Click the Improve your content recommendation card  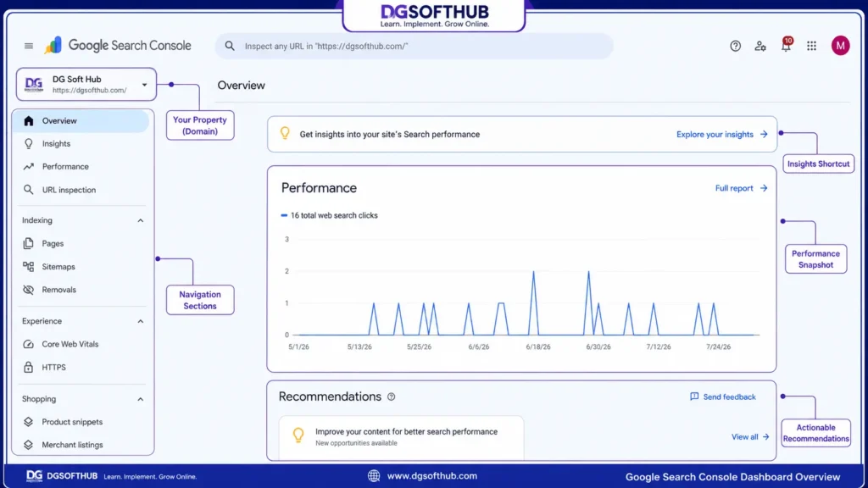401,437
